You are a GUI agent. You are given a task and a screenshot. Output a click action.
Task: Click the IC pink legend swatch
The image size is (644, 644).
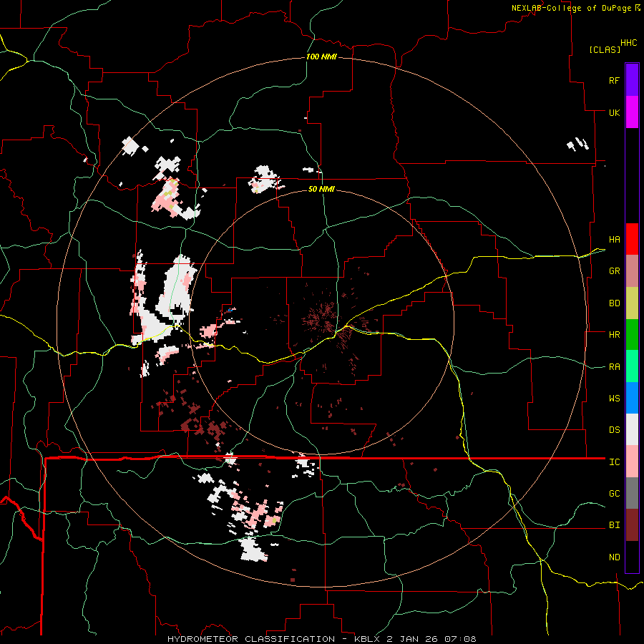click(632, 462)
